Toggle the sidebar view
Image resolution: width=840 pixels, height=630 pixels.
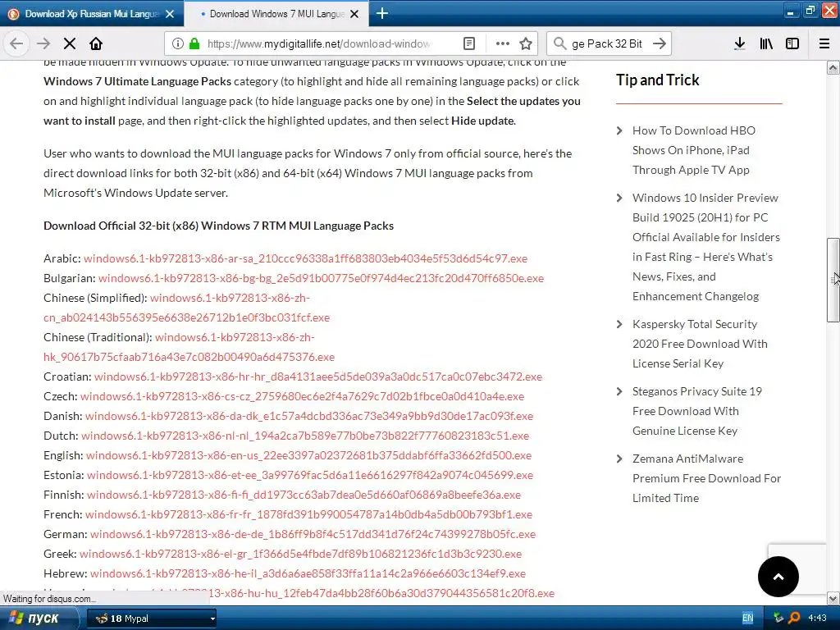tap(792, 43)
